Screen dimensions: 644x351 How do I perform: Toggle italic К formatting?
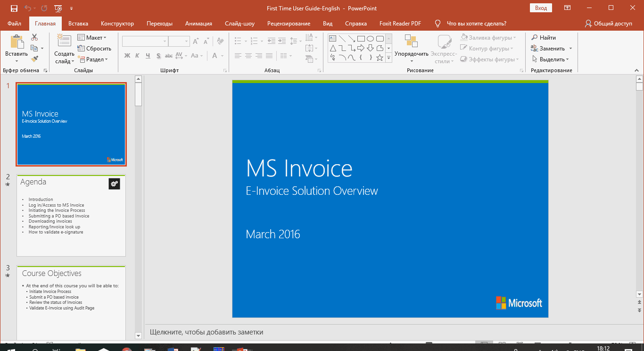[137, 56]
